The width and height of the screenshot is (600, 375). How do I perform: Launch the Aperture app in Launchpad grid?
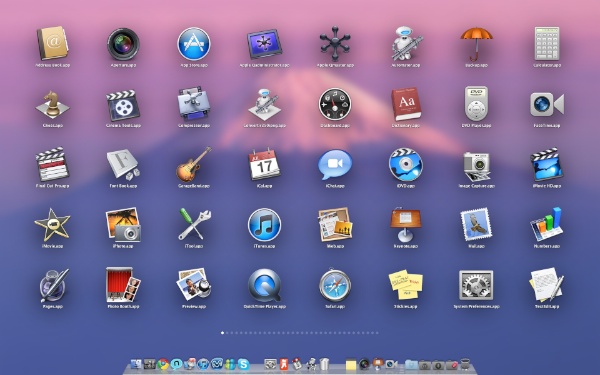pyautogui.click(x=123, y=44)
